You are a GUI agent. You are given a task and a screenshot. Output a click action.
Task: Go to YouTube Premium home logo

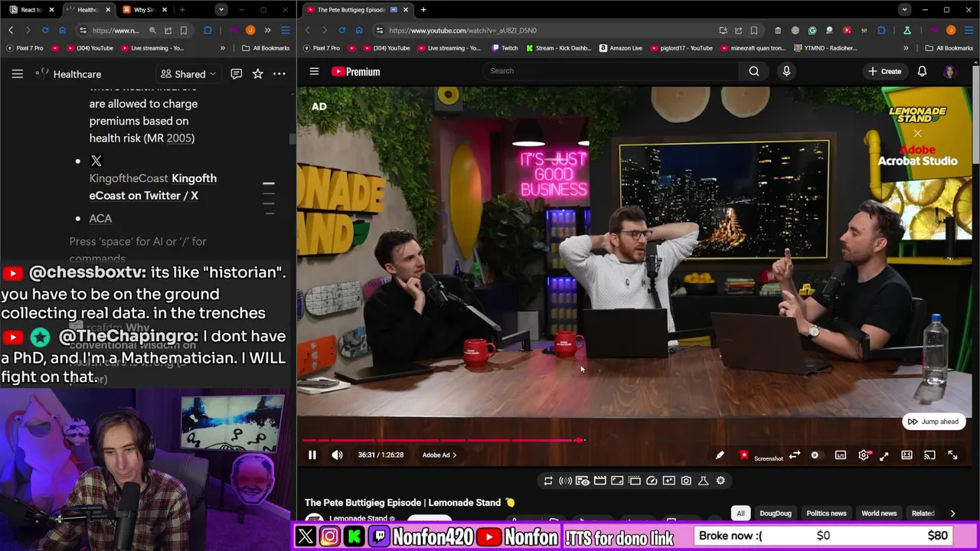[355, 71]
